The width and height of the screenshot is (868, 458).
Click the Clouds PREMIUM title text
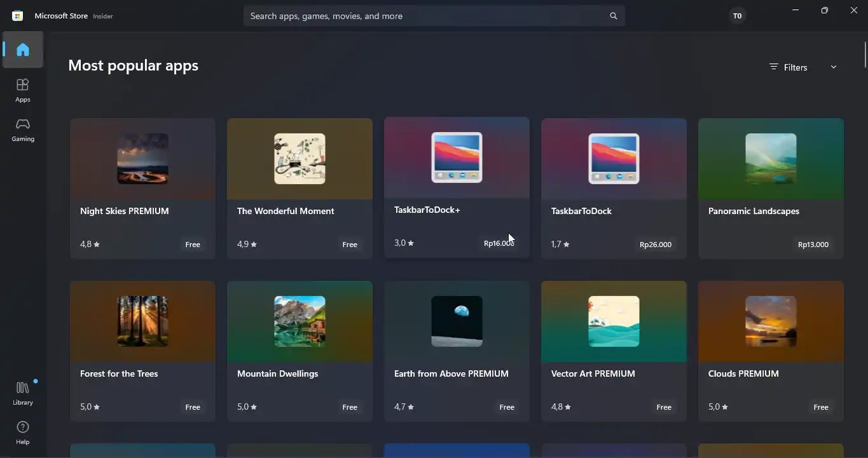(x=743, y=374)
